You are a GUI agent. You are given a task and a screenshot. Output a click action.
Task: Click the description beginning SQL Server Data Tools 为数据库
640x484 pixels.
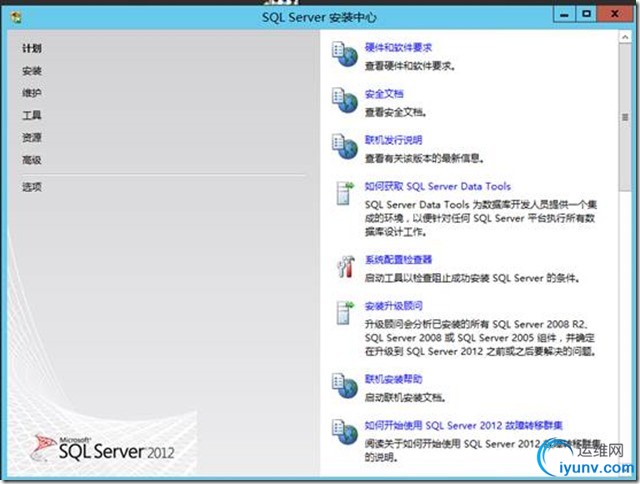[480, 218]
